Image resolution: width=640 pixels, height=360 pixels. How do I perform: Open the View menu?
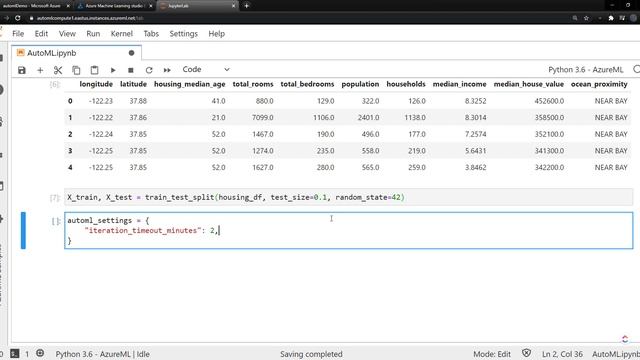tap(67, 34)
